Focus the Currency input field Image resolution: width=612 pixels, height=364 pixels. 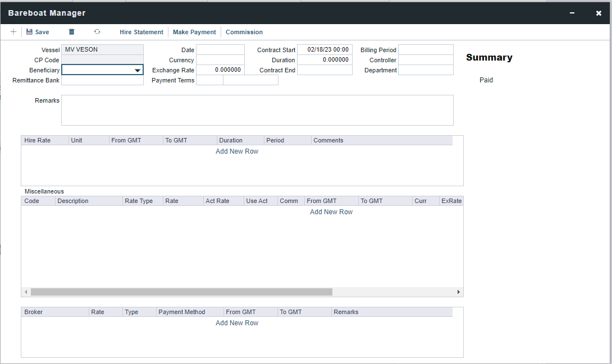click(x=220, y=60)
